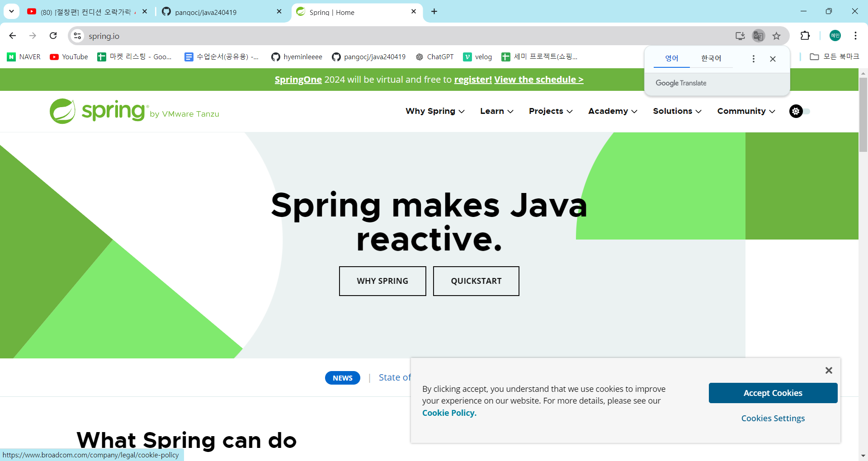Click the browser back arrow

point(13,36)
